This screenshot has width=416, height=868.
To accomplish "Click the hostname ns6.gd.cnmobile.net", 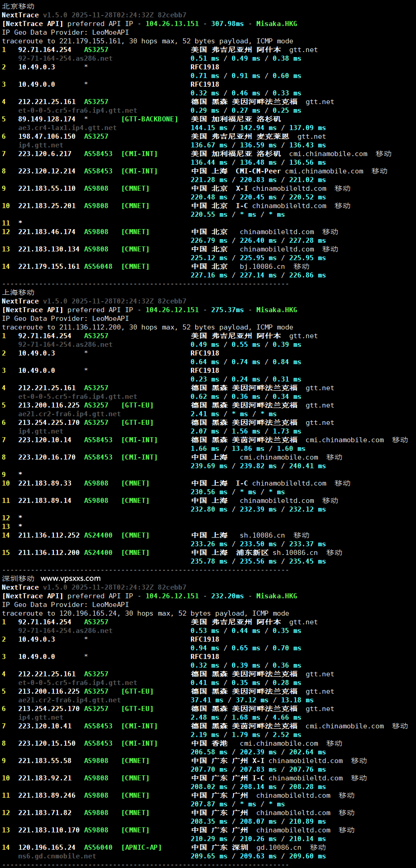I will pyautogui.click(x=57, y=856).
